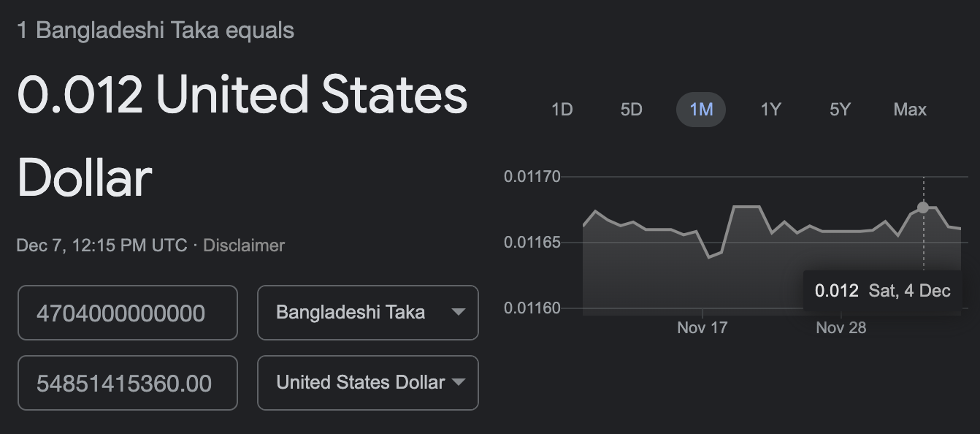Click the Bangladeshi Taka dropdown arrow icon

click(x=458, y=312)
